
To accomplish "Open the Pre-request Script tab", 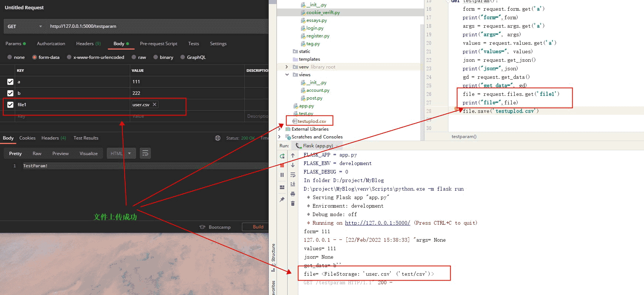I will click(159, 44).
